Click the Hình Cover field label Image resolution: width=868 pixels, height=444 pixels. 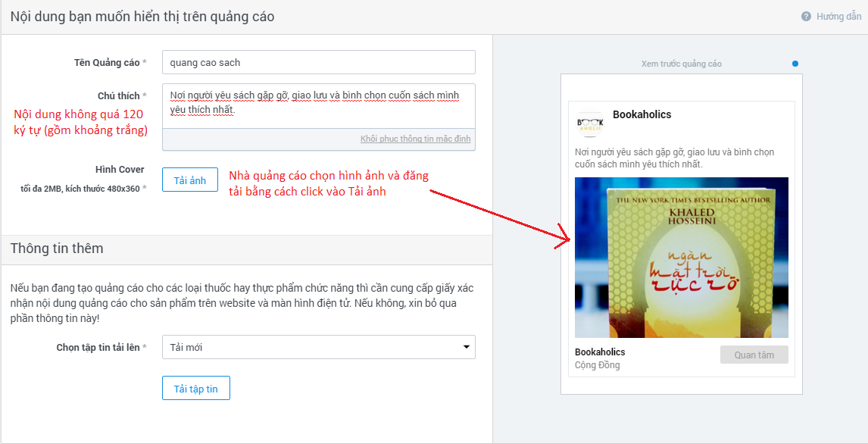(119, 170)
